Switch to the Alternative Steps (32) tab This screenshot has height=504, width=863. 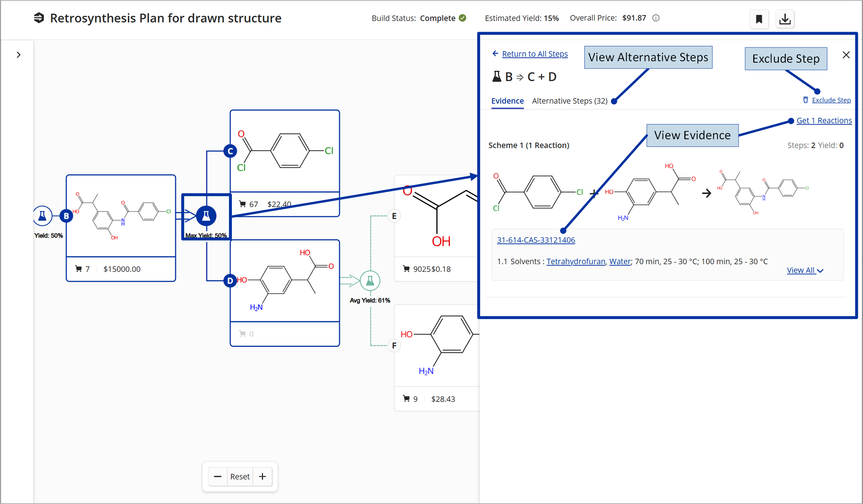click(569, 101)
